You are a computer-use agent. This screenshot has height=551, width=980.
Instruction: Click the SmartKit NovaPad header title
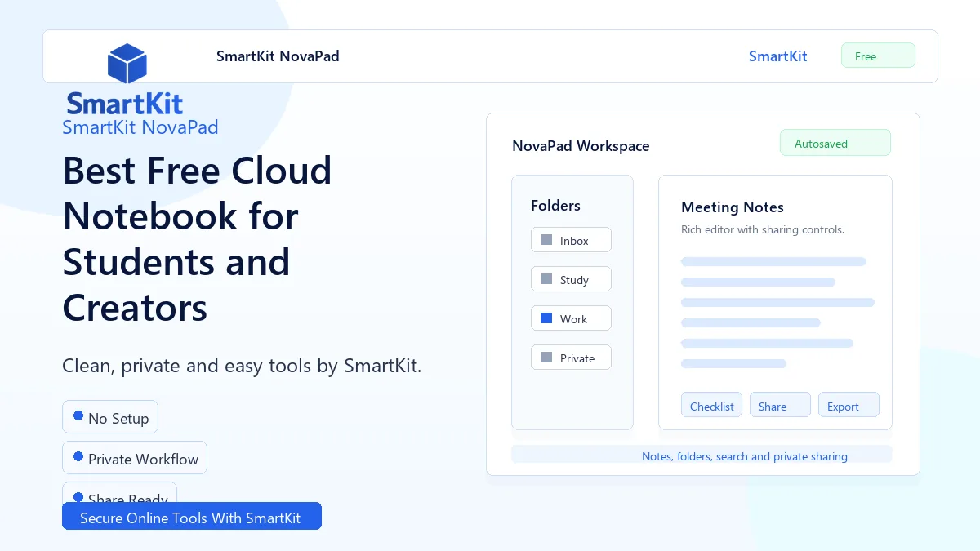click(278, 56)
